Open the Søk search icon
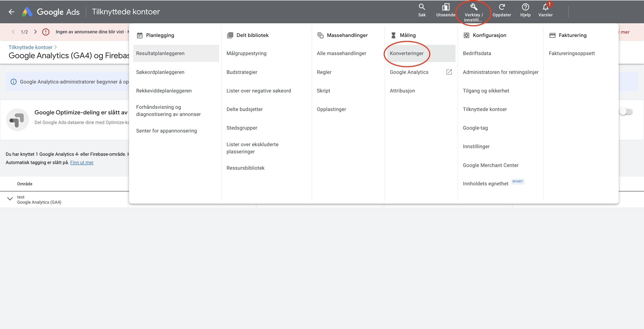Screen dimensions: 644x329 422,7
